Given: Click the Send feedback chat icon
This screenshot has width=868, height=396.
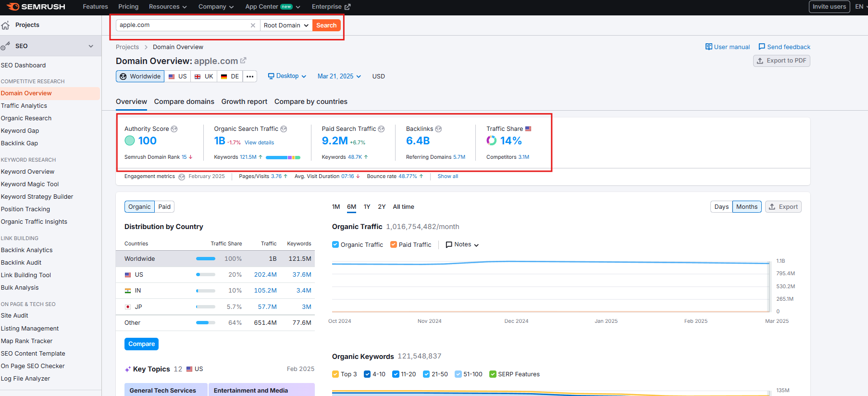Looking at the screenshot, I should click(x=762, y=47).
